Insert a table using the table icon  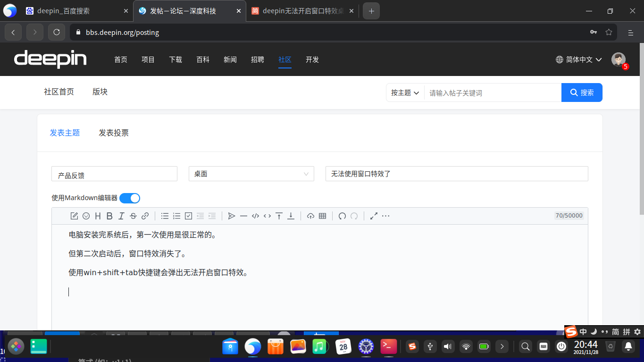322,216
